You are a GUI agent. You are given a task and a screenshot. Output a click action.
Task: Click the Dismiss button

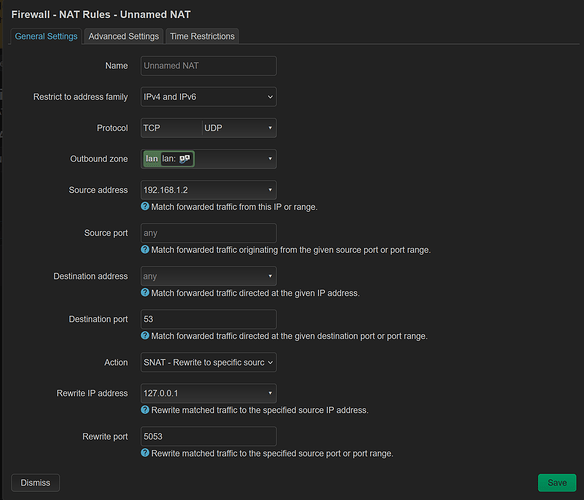tap(35, 482)
